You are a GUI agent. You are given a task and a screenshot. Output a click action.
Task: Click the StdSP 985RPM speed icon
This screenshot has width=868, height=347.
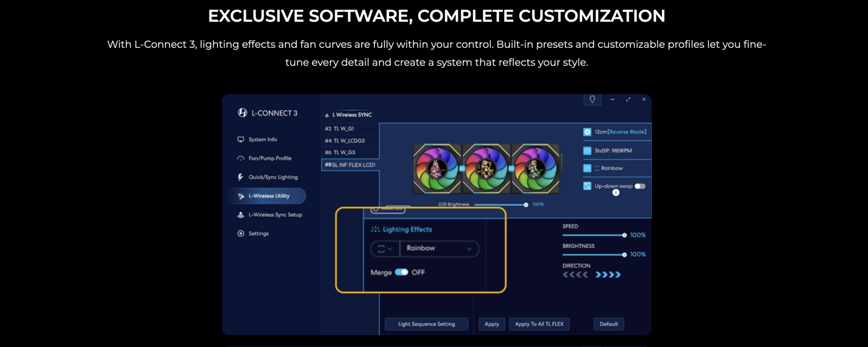(x=587, y=150)
